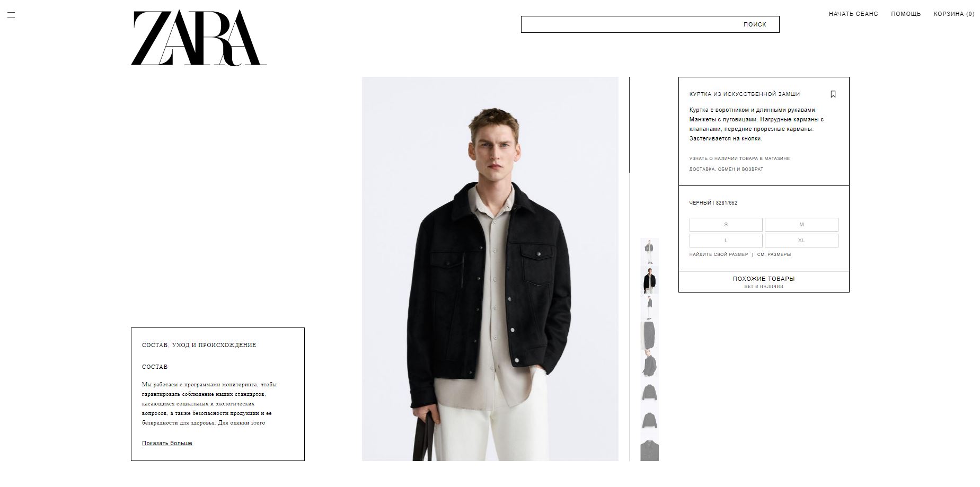
Task: Open НАЧАТЬ СЕАНС login link
Action: coord(853,14)
